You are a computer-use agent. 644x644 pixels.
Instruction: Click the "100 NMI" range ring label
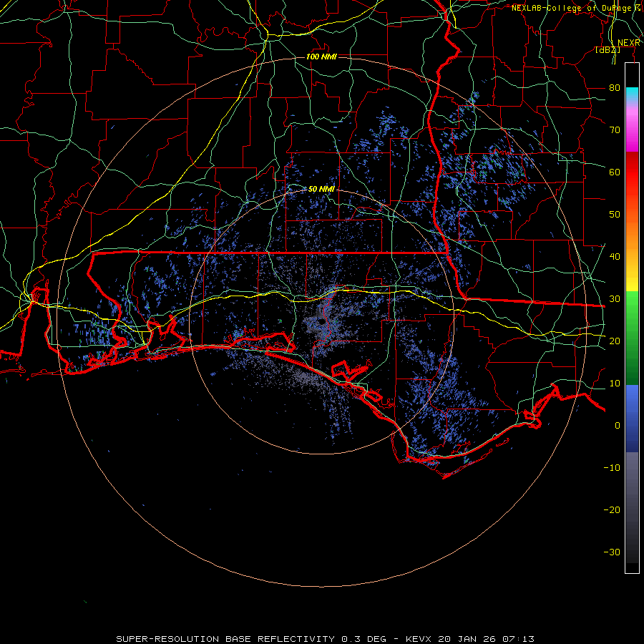tap(321, 57)
